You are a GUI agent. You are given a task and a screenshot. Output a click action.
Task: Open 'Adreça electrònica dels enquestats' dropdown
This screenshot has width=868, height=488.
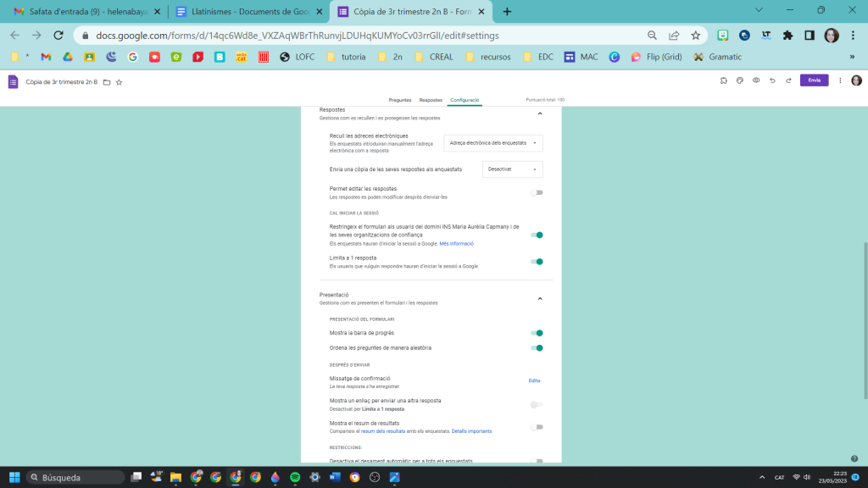click(x=493, y=143)
